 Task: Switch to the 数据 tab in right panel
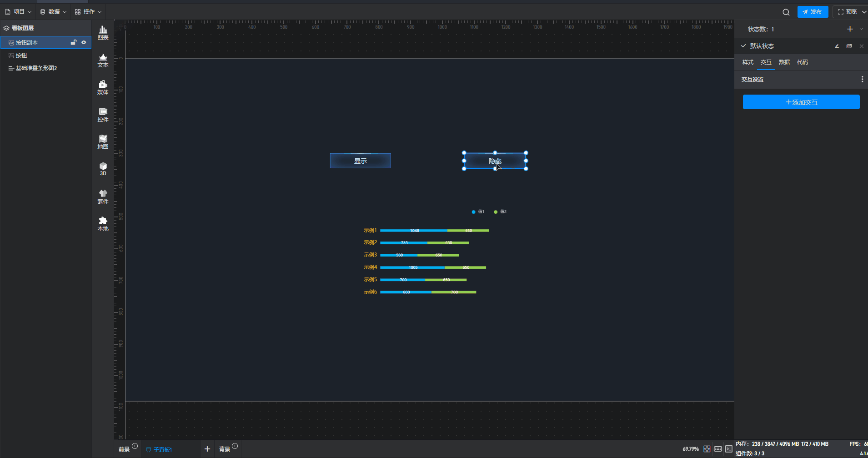(784, 62)
